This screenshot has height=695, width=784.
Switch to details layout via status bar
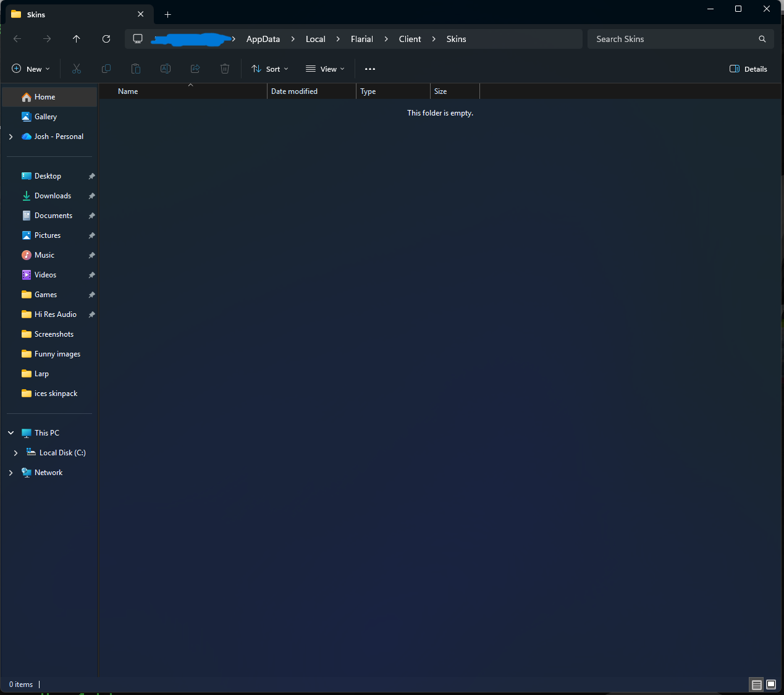point(756,684)
